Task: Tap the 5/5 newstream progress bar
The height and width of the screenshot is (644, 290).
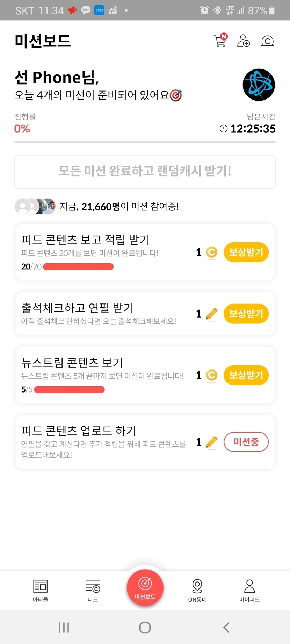Action: (70, 390)
